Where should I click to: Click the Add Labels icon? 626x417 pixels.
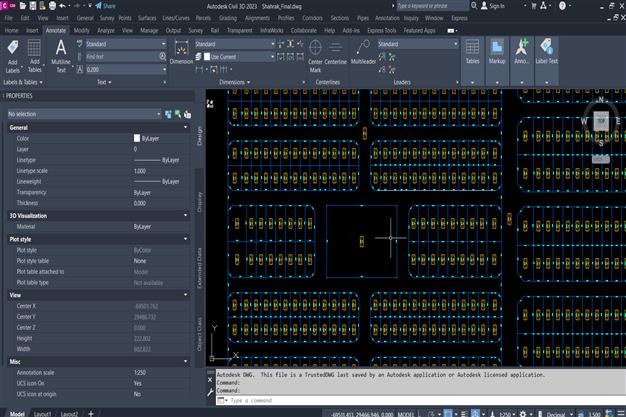(x=12, y=48)
